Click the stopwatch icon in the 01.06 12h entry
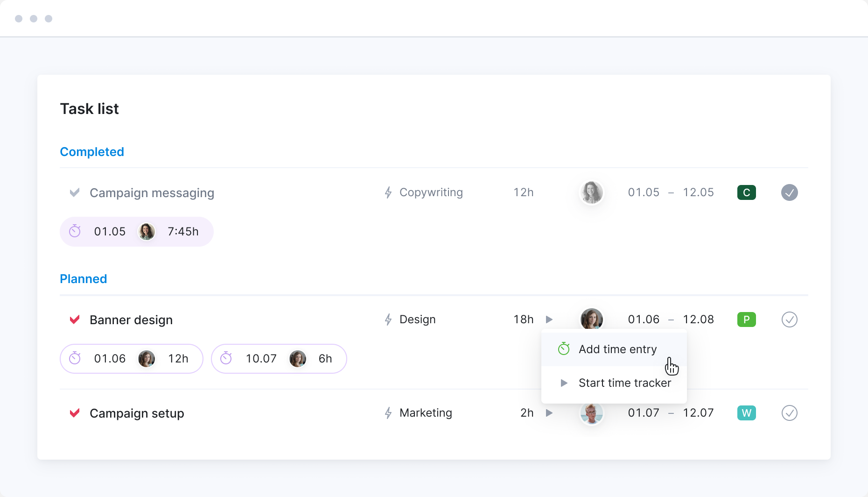868x497 pixels. pos(75,358)
